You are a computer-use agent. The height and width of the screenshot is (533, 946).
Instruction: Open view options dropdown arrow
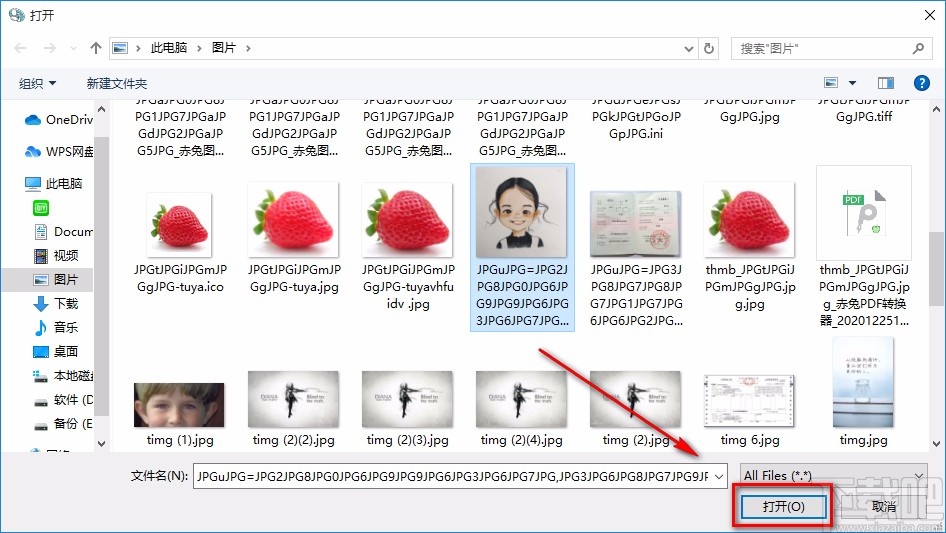[x=852, y=83]
